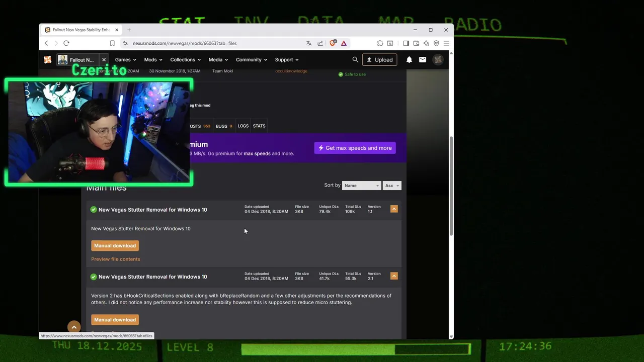Open the browser hamburger menu
The image size is (644, 362).
coord(446,43)
